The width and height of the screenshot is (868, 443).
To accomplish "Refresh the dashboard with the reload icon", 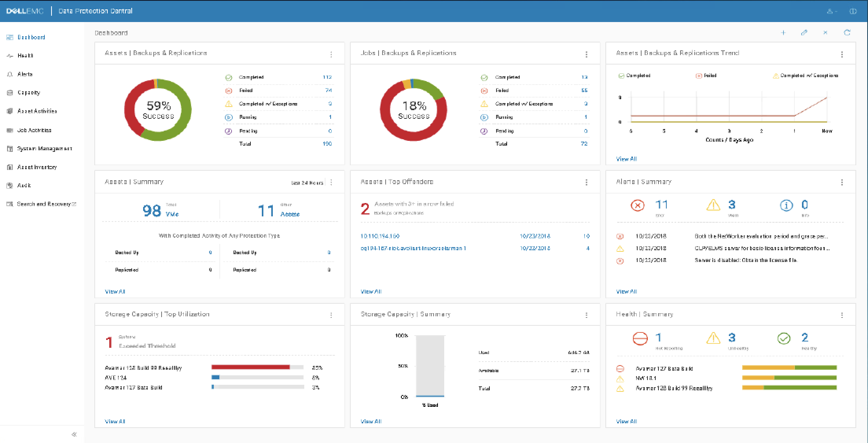I will pos(847,33).
